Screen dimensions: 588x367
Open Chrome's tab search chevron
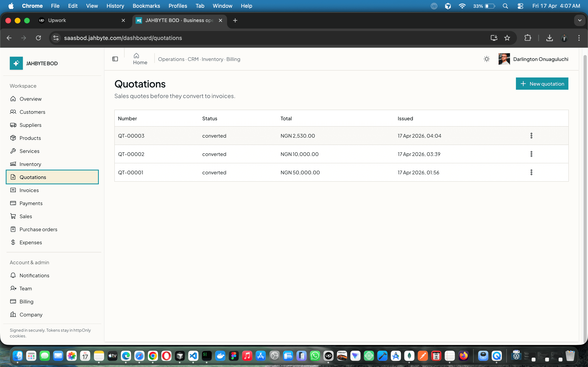tap(580, 20)
